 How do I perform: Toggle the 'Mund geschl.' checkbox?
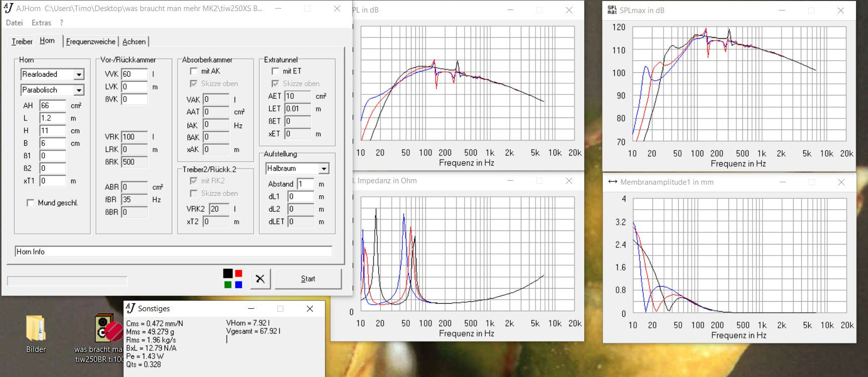pyautogui.click(x=31, y=203)
